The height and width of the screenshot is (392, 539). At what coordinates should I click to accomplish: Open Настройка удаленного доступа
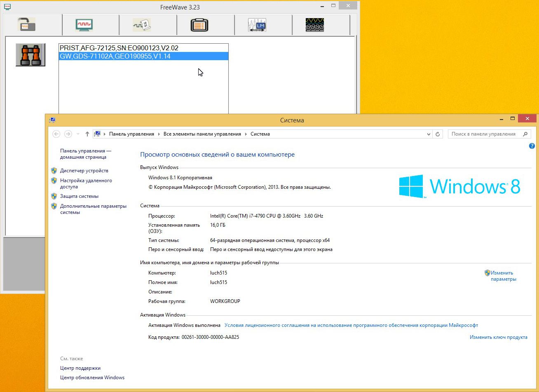point(86,183)
